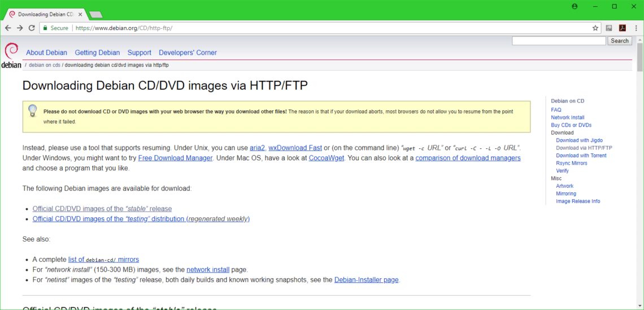Open Rsync Mirrors sidebar link
Screen dimensions: 644x310
click(x=572, y=163)
